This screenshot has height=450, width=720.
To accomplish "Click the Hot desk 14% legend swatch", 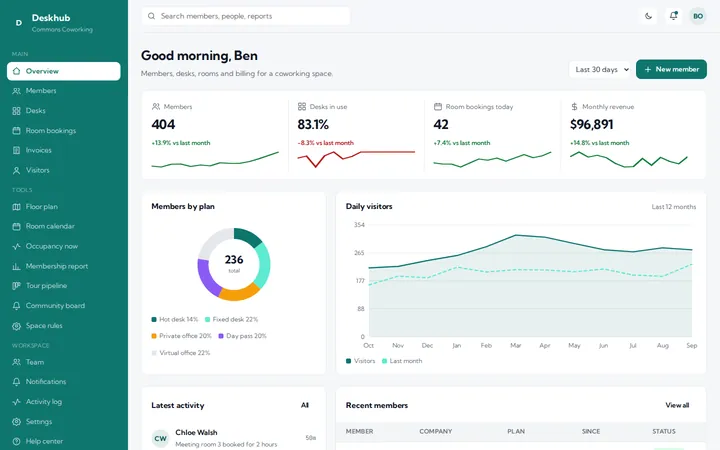I will click(x=154, y=319).
